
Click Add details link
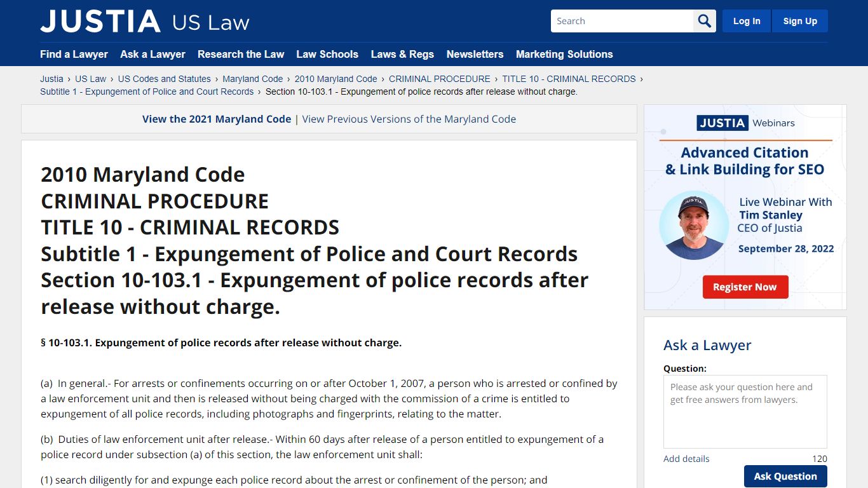coord(686,459)
